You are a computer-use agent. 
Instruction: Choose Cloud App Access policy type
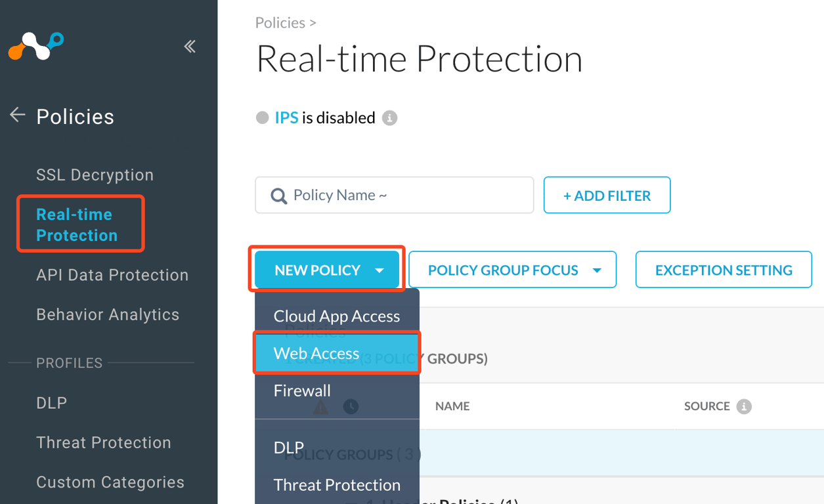coord(336,316)
